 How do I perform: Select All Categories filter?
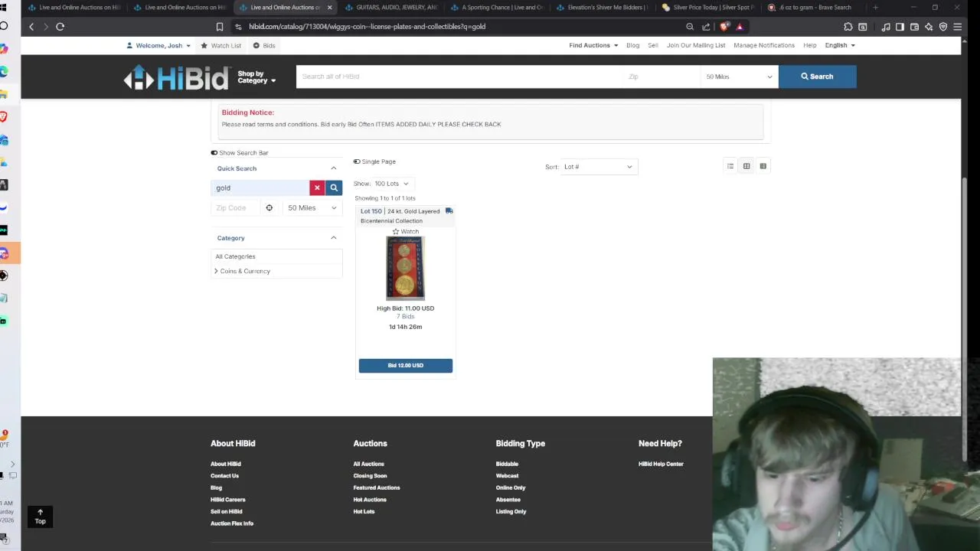(x=235, y=256)
